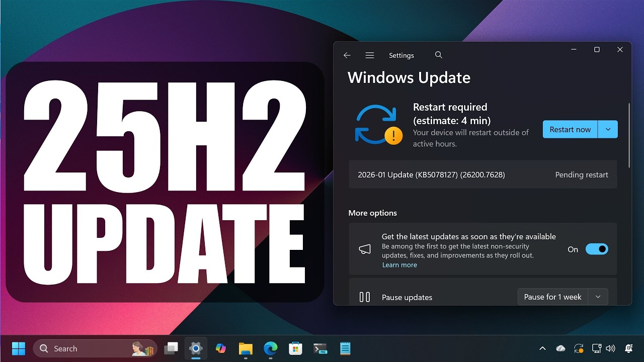
Task: Click the 'More options' section label
Action: click(372, 213)
